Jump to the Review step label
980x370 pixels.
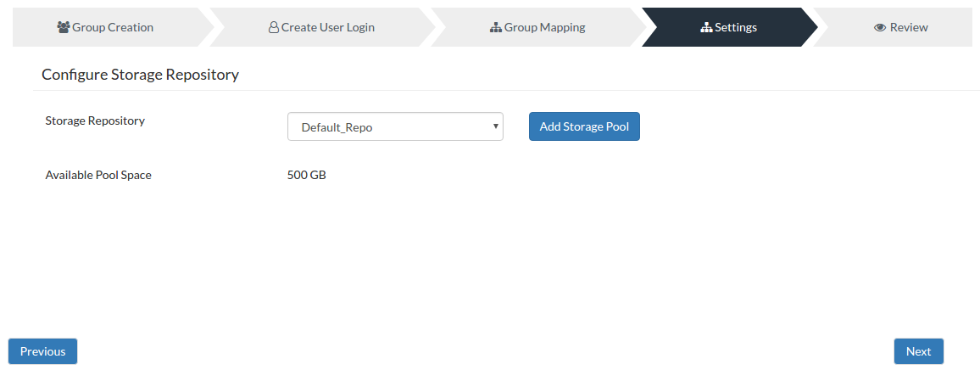(909, 27)
